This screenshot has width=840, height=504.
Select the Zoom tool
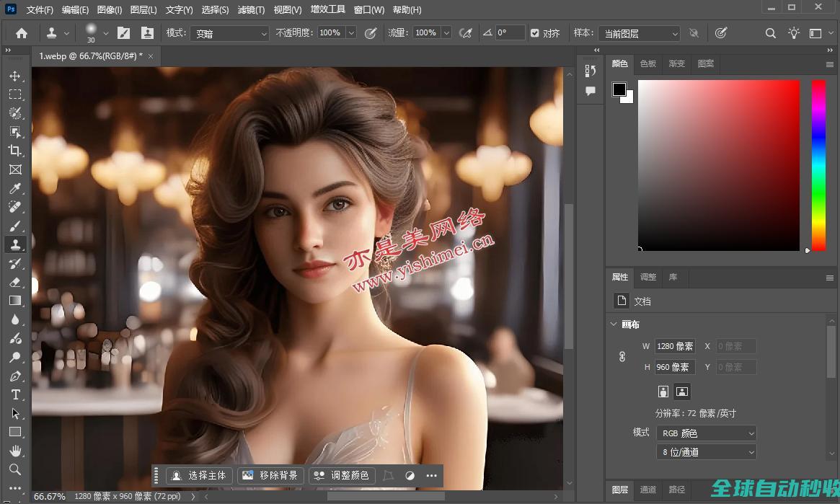[x=15, y=469]
